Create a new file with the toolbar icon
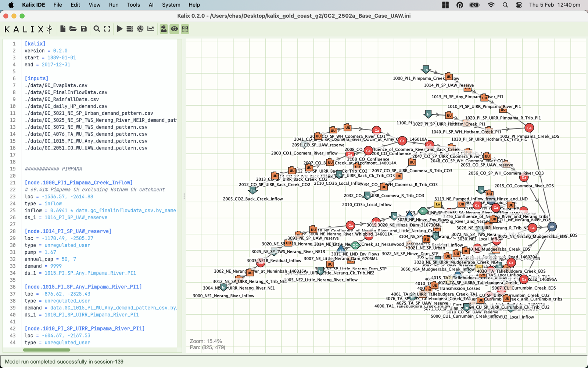 point(63,29)
